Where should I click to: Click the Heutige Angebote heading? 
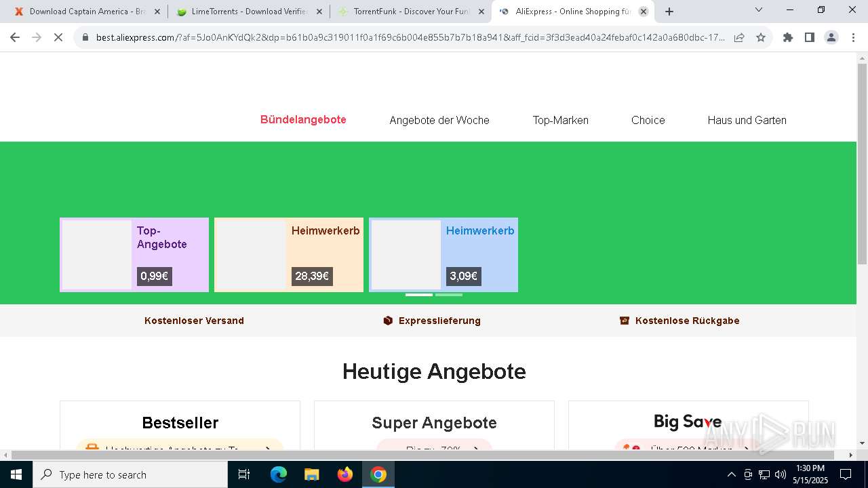pyautogui.click(x=434, y=371)
